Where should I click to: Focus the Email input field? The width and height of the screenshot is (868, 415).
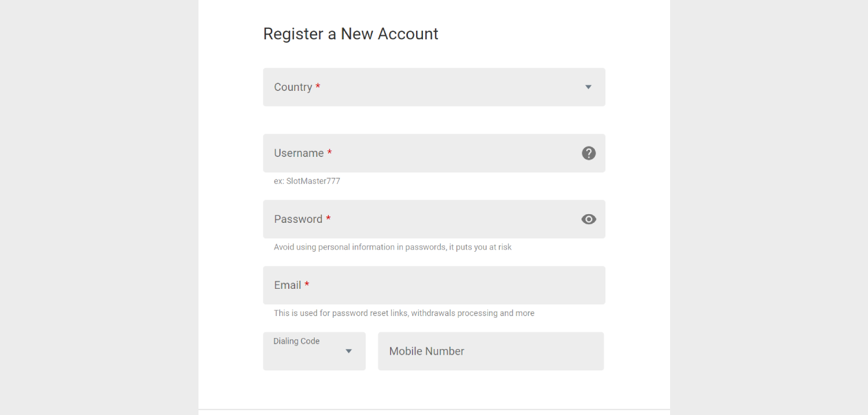point(434,285)
